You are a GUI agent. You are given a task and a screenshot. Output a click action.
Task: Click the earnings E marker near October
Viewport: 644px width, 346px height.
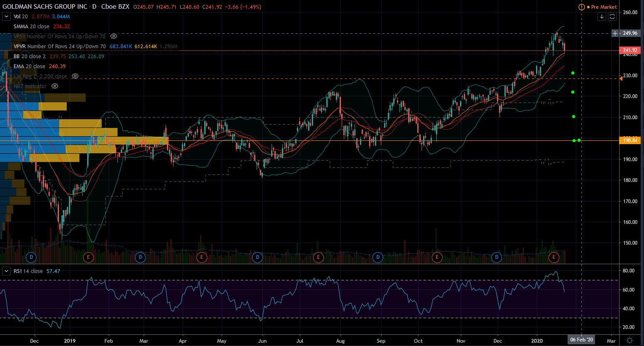[437, 258]
